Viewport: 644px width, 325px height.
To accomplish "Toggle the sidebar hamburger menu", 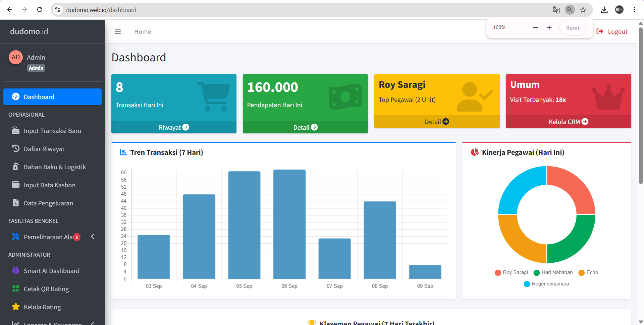I will (118, 31).
